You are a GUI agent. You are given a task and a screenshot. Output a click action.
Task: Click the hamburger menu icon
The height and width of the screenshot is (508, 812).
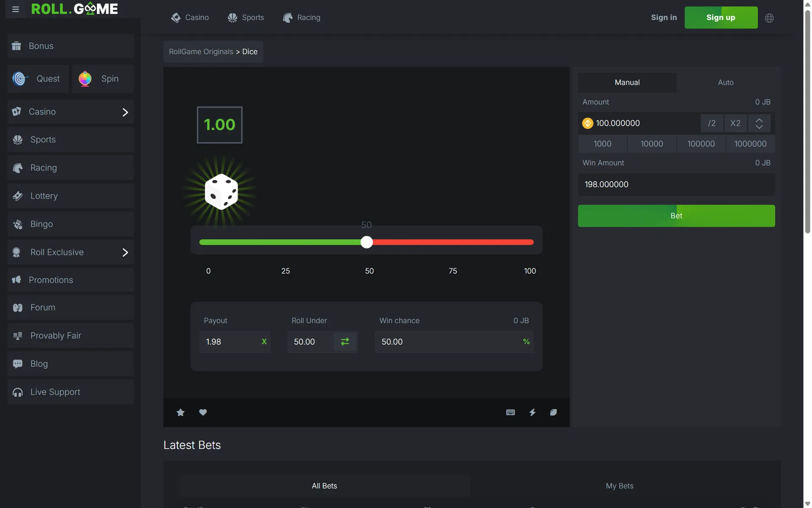(x=16, y=9)
